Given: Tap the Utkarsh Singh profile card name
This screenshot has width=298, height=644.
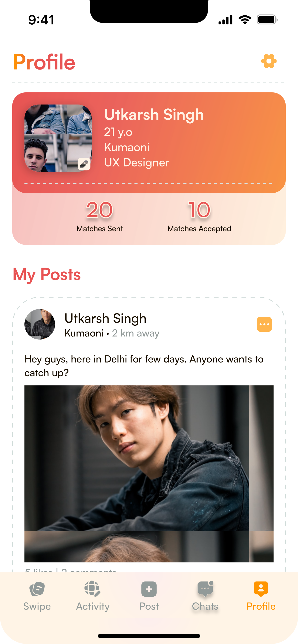Looking at the screenshot, I should click(x=154, y=115).
